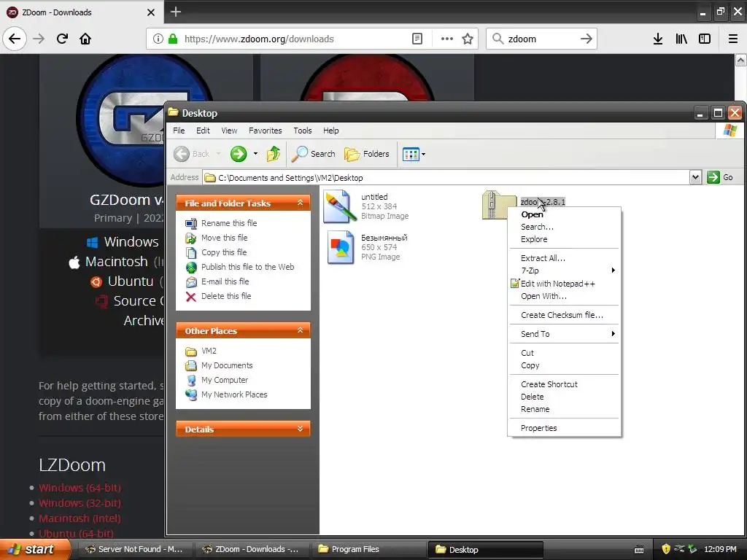Choose Create Checksum file...
Screen dimensions: 747x560
[565, 315]
